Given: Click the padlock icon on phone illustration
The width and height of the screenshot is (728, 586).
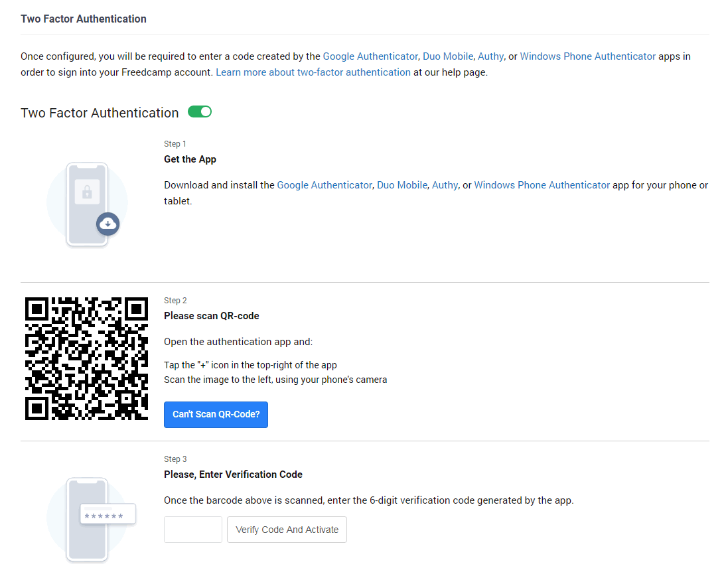Looking at the screenshot, I should point(87,192).
